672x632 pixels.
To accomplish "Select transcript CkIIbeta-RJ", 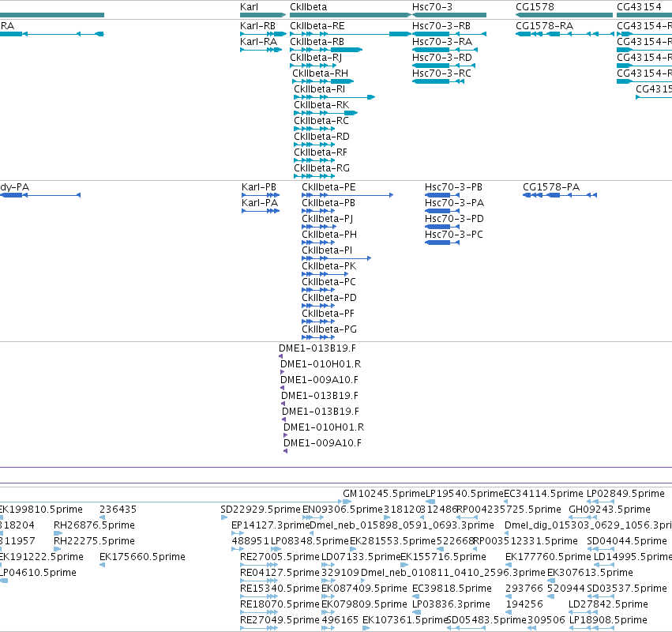I will pyautogui.click(x=316, y=58).
